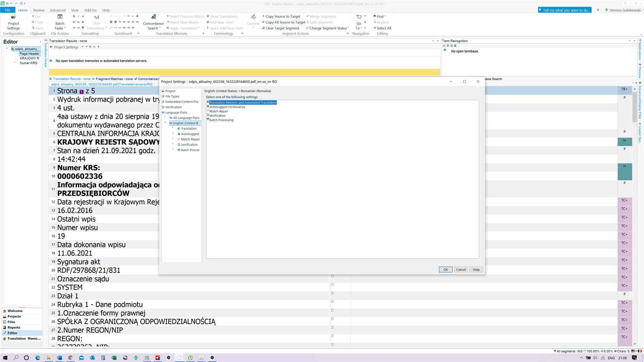This screenshot has height=362, width=644.
Task: Click Copy All Source to Target
Action: (283, 22)
